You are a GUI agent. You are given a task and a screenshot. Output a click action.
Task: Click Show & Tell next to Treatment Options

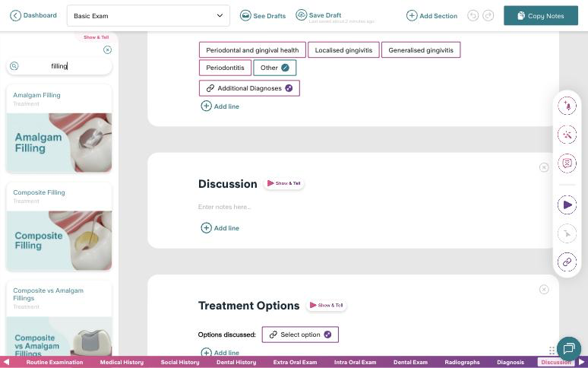[326, 306]
